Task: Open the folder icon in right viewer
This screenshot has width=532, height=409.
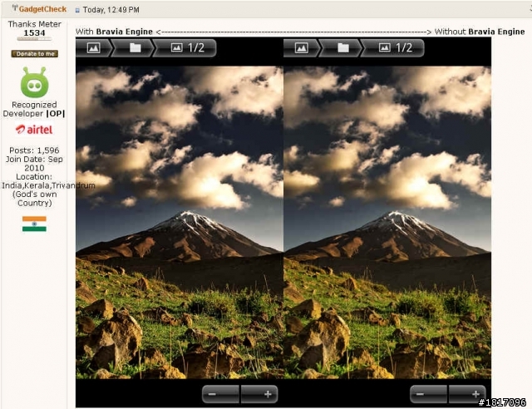Action: pyautogui.click(x=342, y=48)
